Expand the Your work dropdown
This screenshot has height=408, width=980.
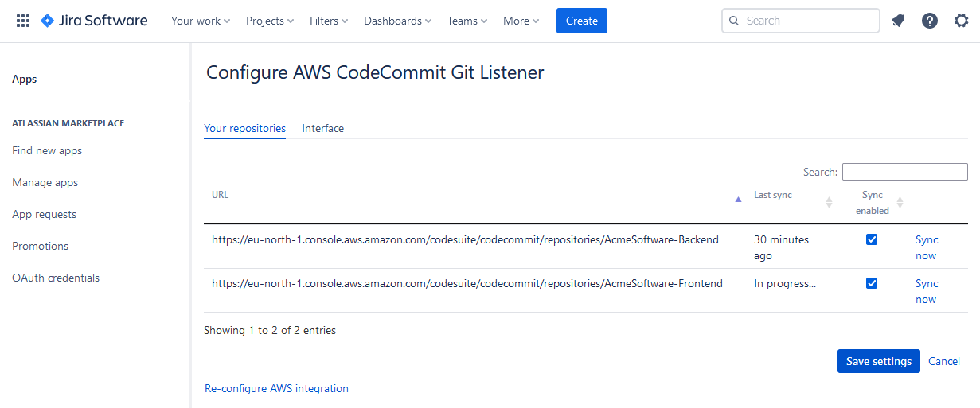201,21
